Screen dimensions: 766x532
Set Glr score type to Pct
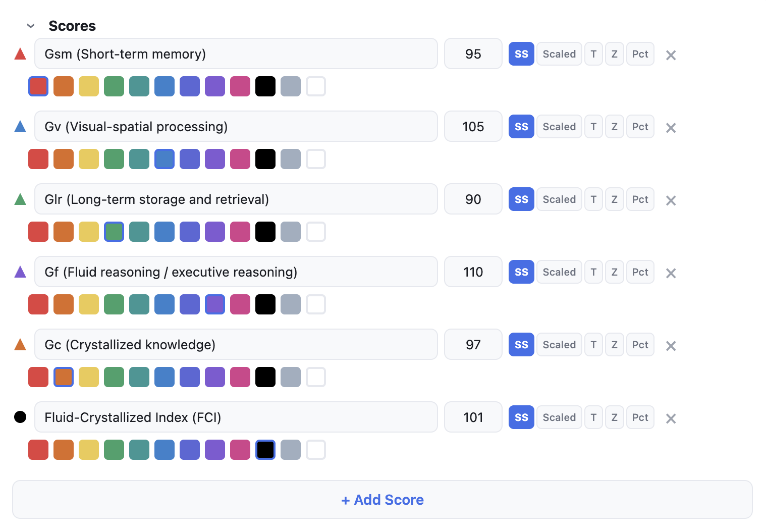pyautogui.click(x=640, y=199)
